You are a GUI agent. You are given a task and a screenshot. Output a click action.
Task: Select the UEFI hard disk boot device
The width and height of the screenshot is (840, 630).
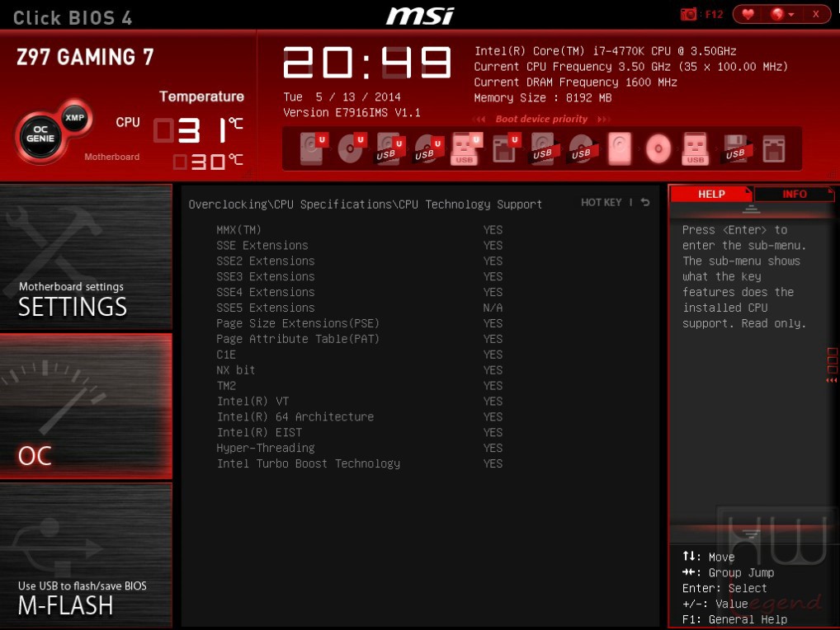pos(313,148)
